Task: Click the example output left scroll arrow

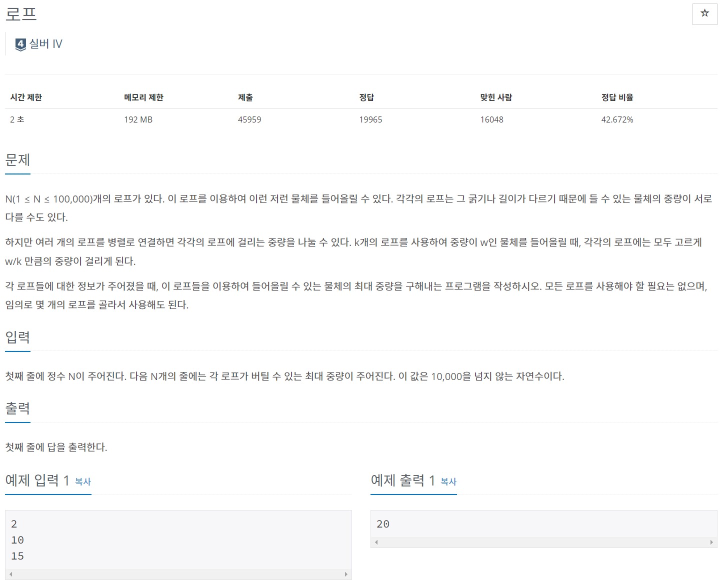Action: click(x=376, y=542)
